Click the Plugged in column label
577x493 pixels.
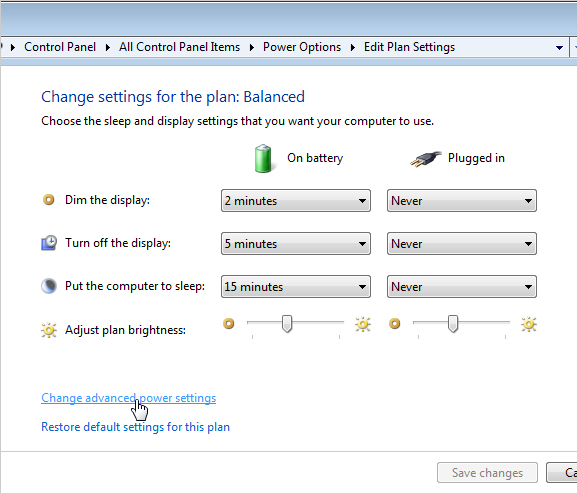(x=476, y=158)
